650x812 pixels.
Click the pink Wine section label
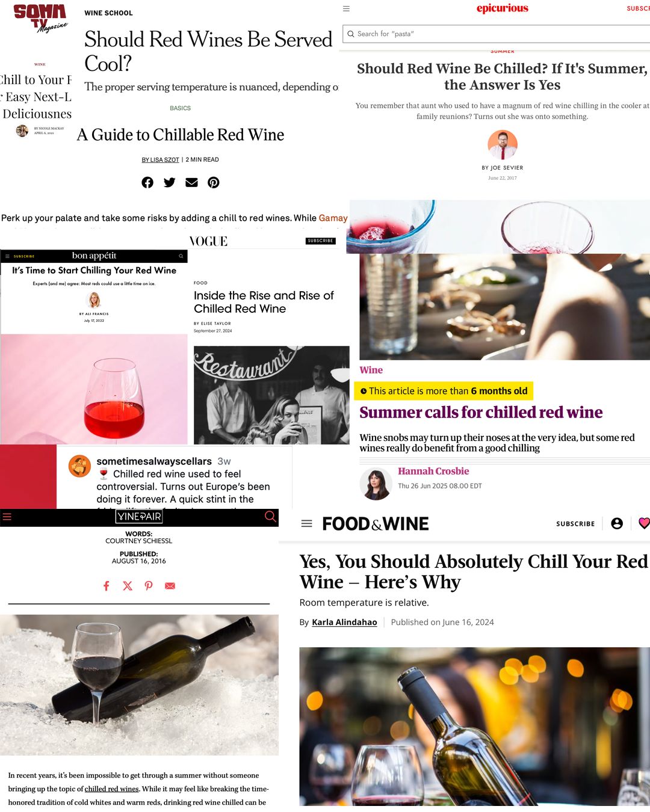coord(371,370)
